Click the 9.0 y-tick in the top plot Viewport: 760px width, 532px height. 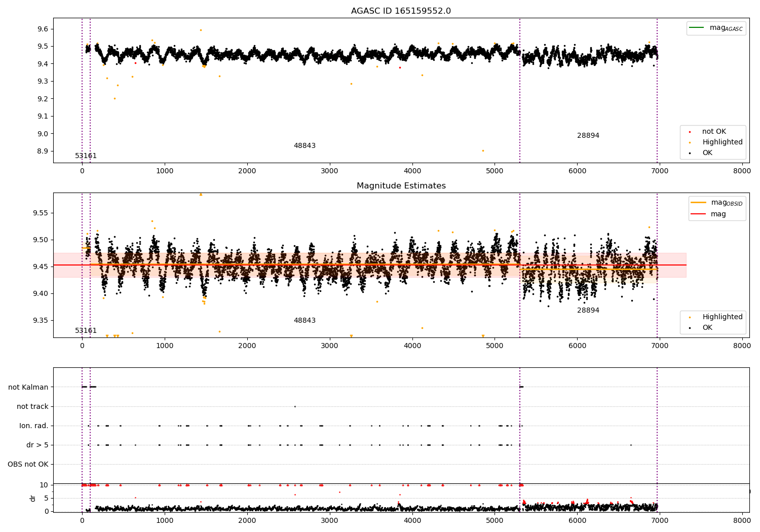pos(42,134)
